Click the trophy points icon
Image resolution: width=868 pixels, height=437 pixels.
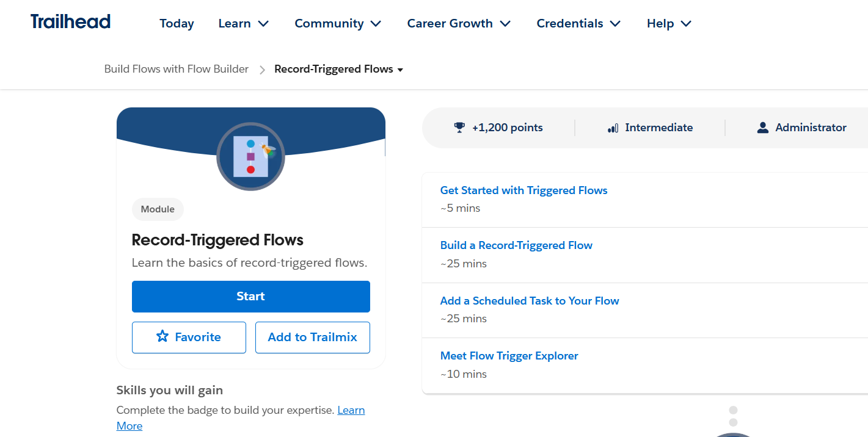pyautogui.click(x=459, y=128)
